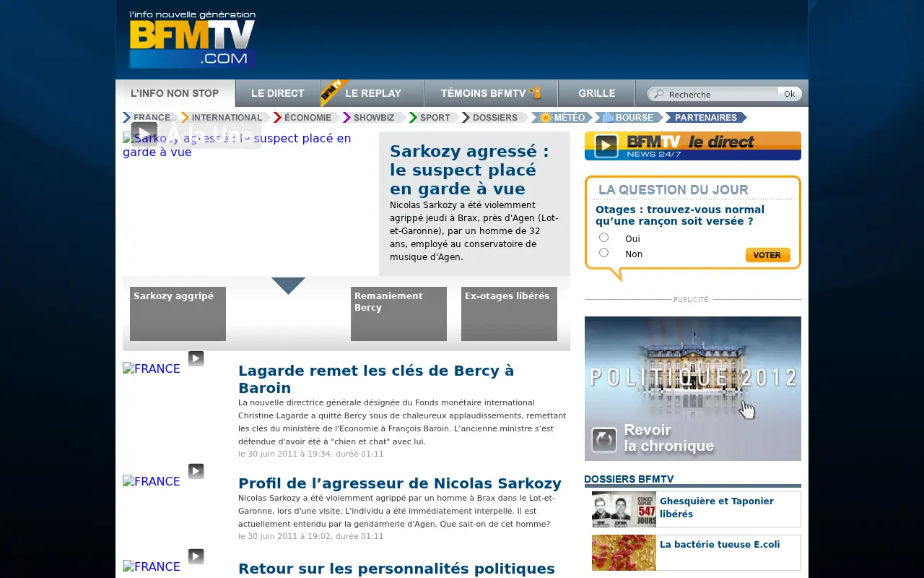Click the FRANCE image link beside Profil article
This screenshot has width=924, height=578.
(x=152, y=481)
